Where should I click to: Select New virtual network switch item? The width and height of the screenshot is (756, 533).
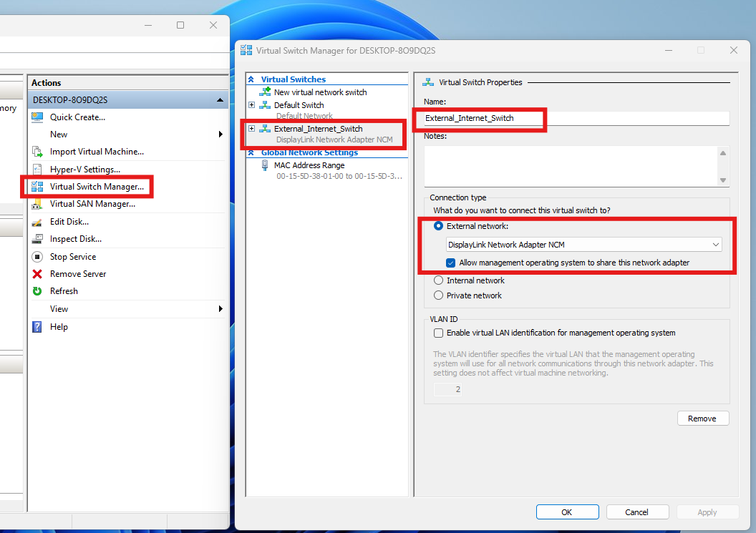point(320,92)
